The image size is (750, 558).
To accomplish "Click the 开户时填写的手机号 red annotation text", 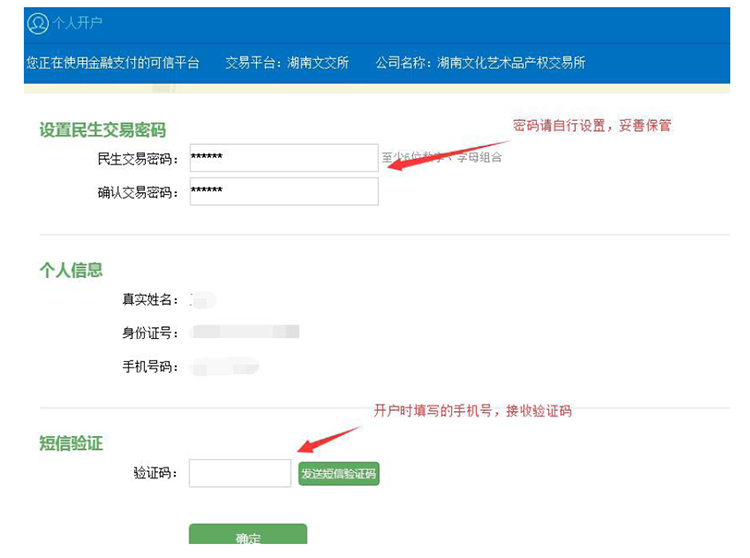I will (472, 411).
